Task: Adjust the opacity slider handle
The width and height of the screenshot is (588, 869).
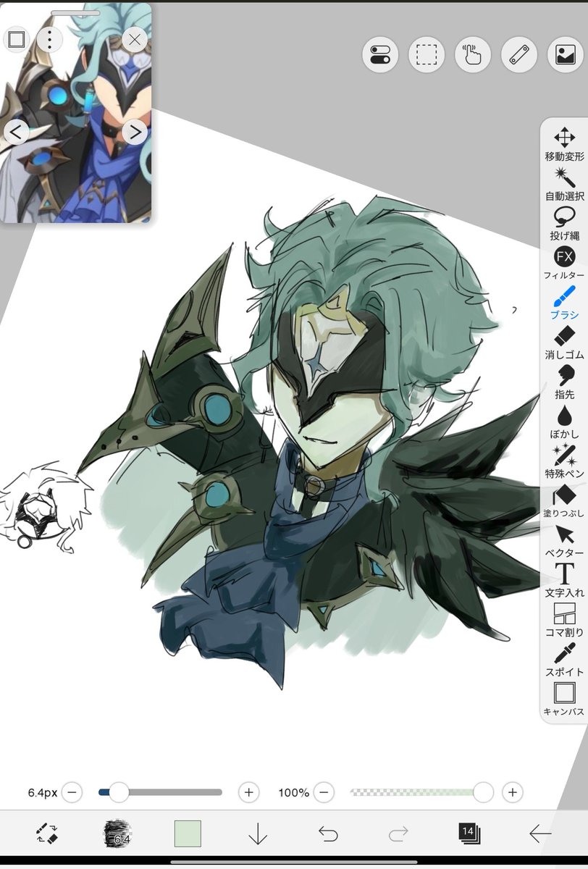Action: 483,792
